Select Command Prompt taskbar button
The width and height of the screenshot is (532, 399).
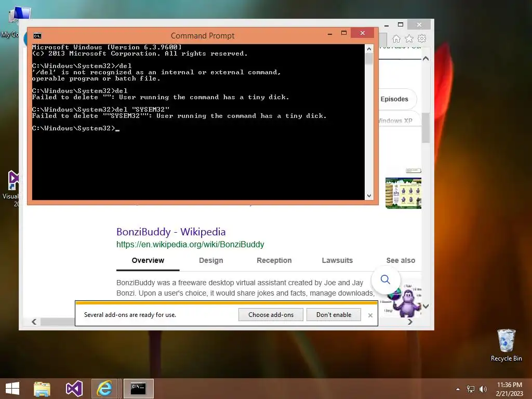coord(138,389)
